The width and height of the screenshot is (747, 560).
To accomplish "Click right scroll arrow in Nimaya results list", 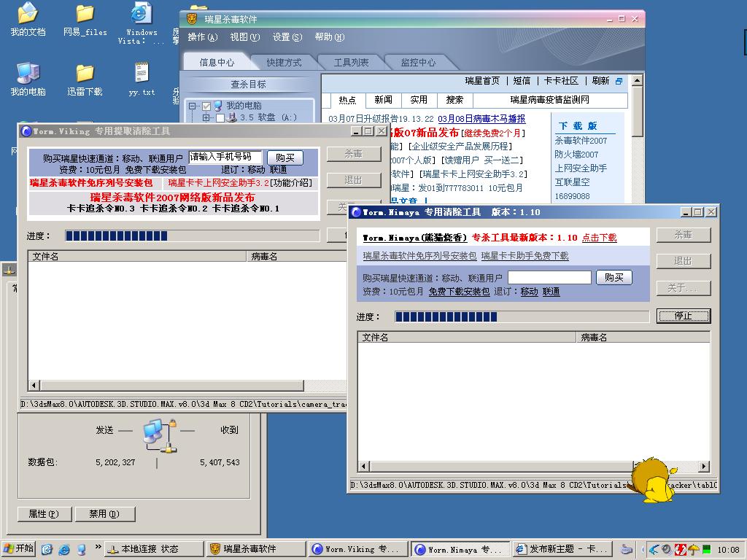I will pos(704,466).
